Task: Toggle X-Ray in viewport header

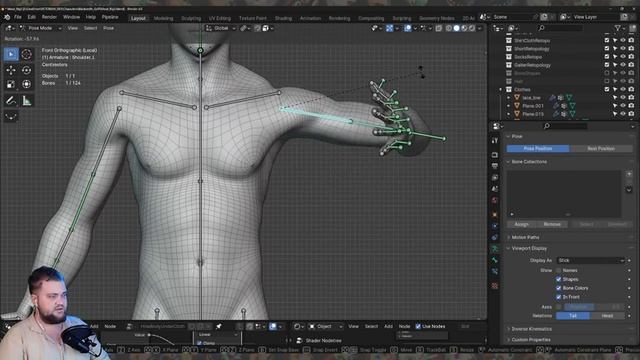Action: [x=439, y=28]
